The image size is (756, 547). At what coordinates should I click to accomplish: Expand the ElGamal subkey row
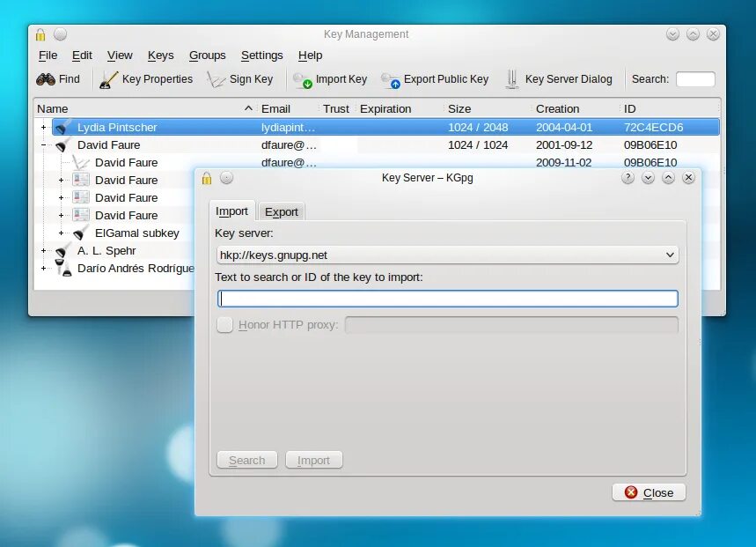[62, 233]
